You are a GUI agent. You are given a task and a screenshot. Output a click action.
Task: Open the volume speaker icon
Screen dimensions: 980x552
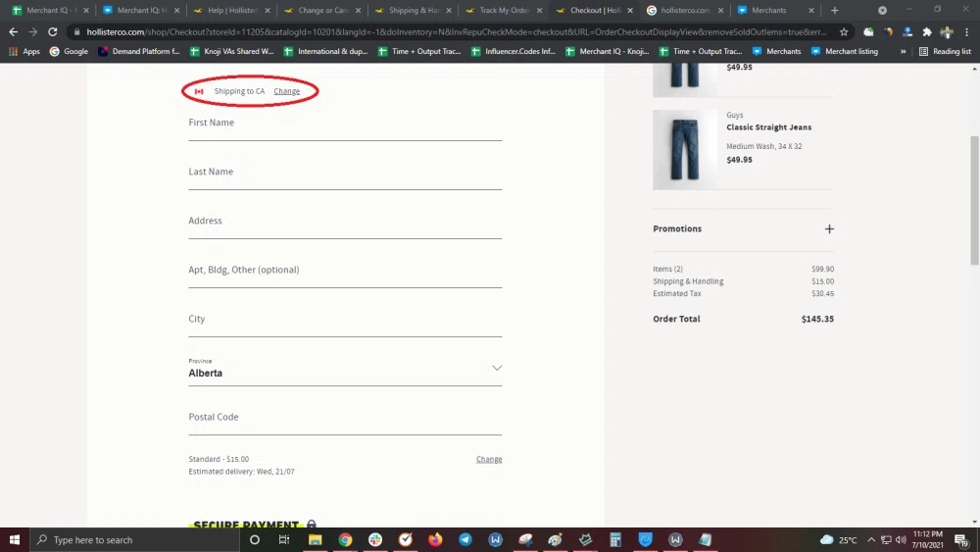pos(901,539)
